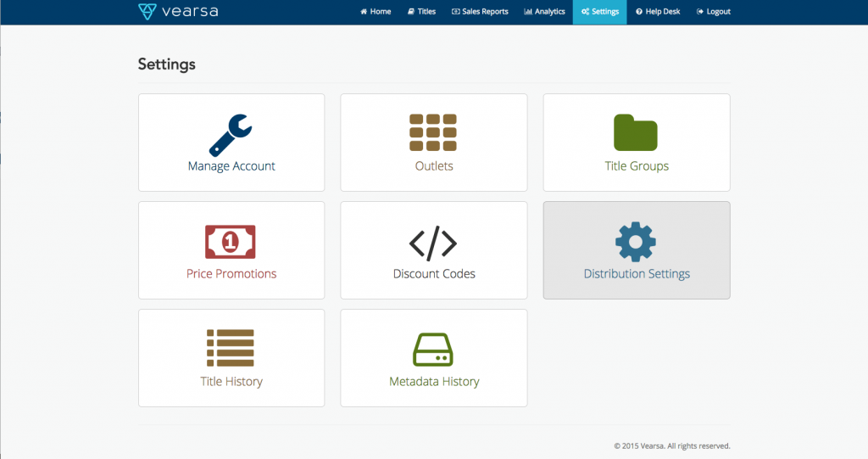This screenshot has width=868, height=459.
Task: Select the Discount Codes text label
Action: point(434,274)
